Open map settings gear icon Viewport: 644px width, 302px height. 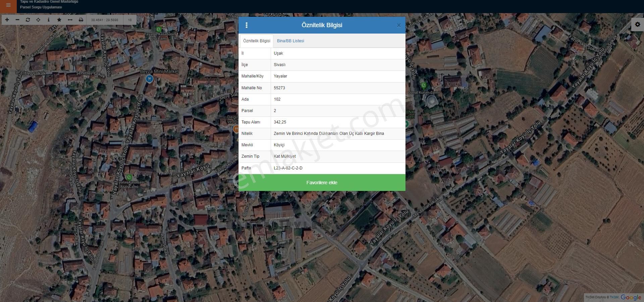[637, 24]
